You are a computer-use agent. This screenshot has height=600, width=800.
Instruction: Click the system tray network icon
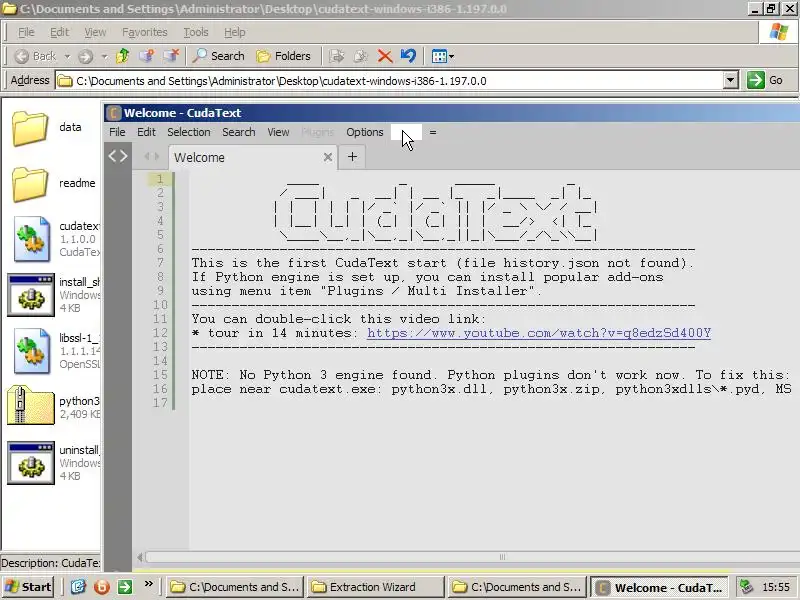tap(746, 587)
